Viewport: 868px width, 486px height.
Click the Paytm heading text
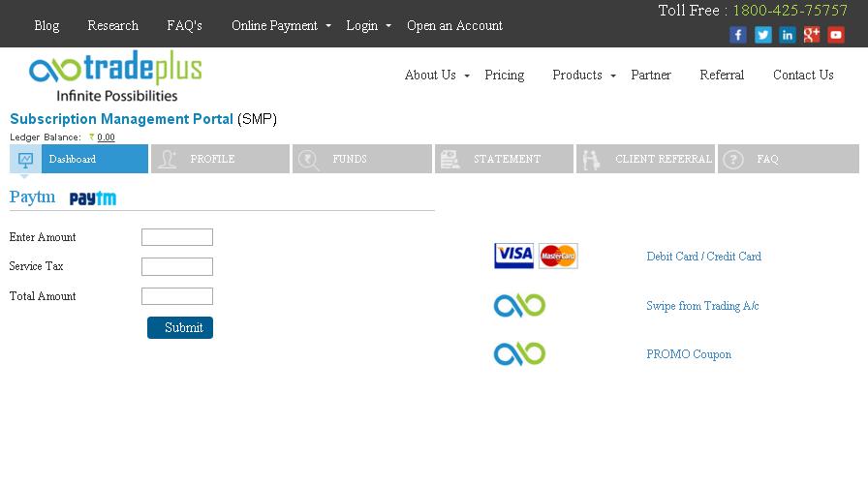point(32,197)
